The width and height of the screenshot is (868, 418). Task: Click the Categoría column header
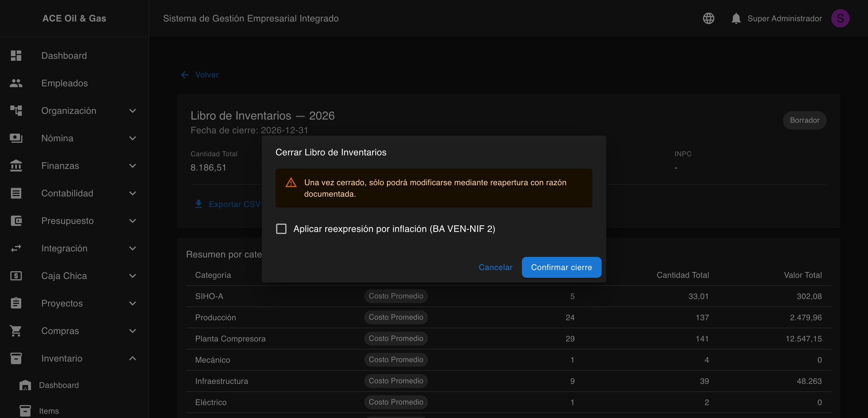[213, 275]
